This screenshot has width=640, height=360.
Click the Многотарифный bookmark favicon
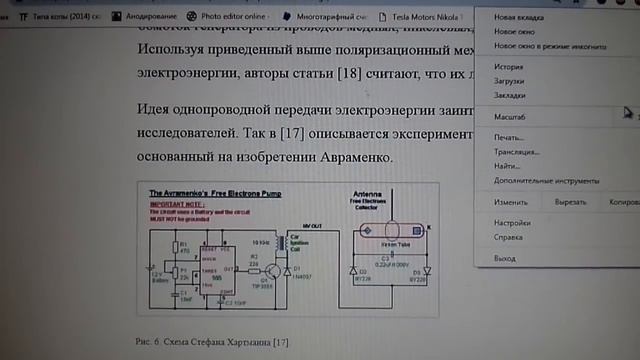(x=287, y=16)
